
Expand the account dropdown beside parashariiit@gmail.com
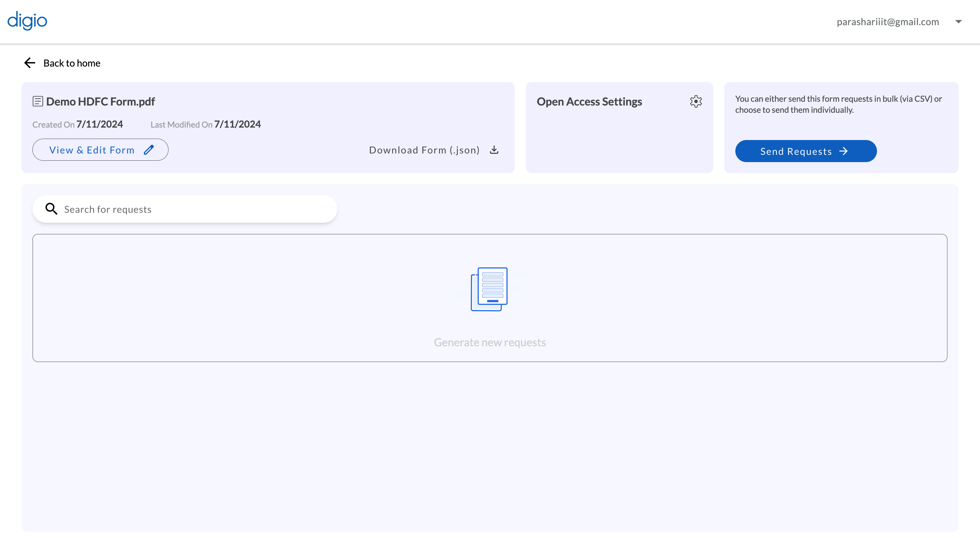[958, 22]
